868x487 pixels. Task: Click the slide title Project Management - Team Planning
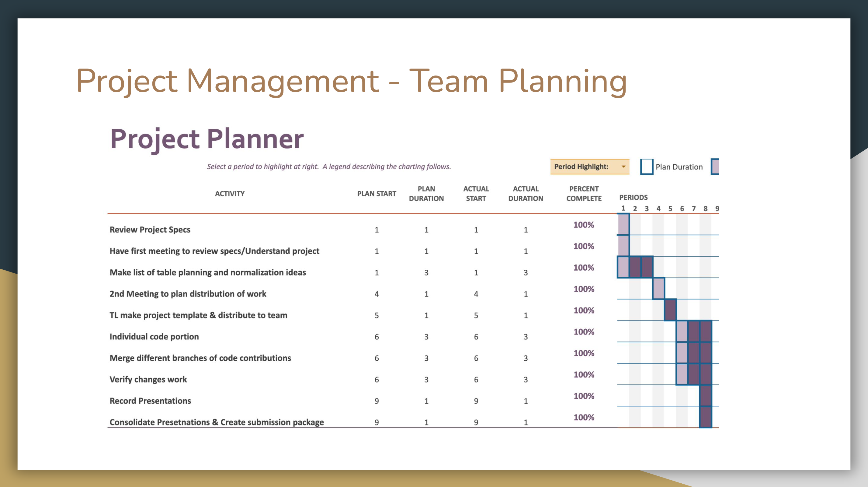coord(351,81)
